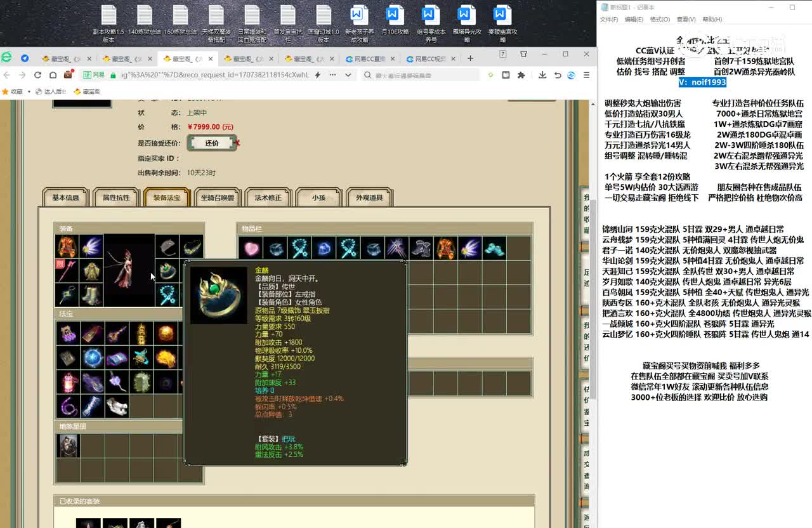This screenshot has height=528, width=812.
Task: Open the skin shirt icon in browser title bar
Action: (523, 54)
